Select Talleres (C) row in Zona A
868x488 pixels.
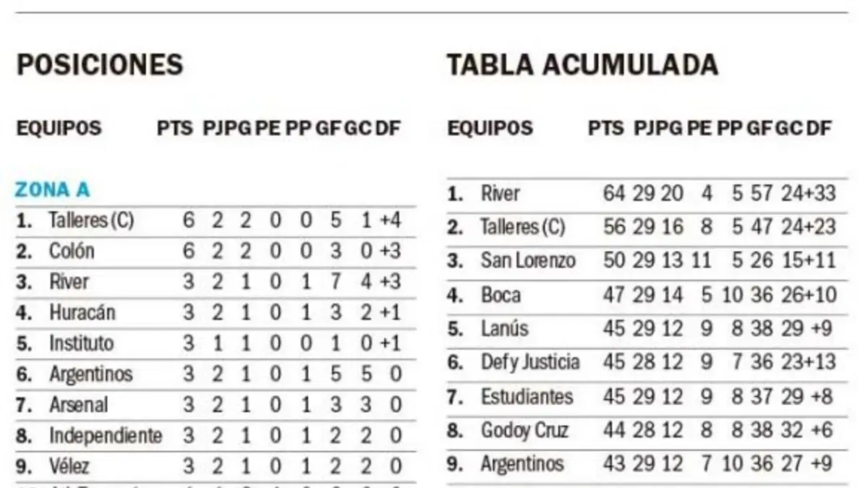[x=216, y=220]
